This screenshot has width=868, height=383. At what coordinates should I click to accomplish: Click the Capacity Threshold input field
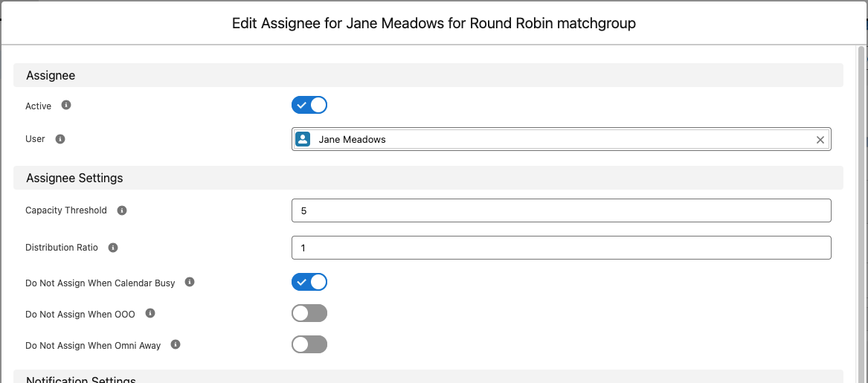coord(562,210)
